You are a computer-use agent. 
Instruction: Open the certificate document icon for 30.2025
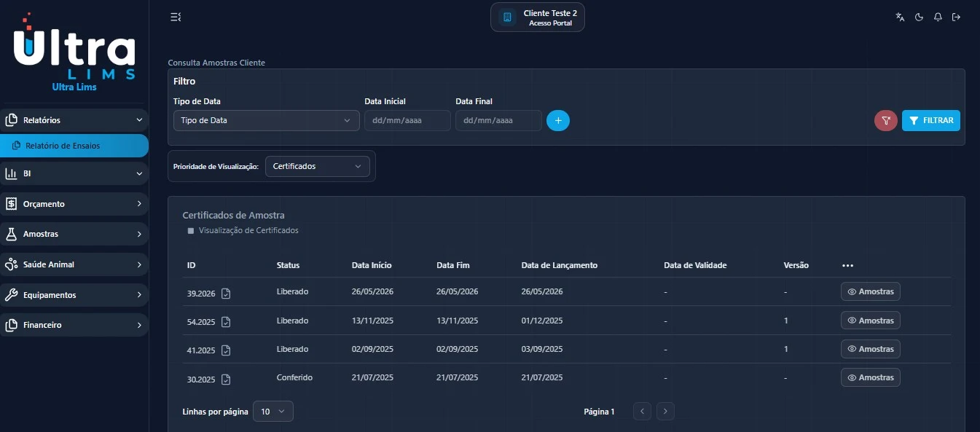(x=226, y=380)
